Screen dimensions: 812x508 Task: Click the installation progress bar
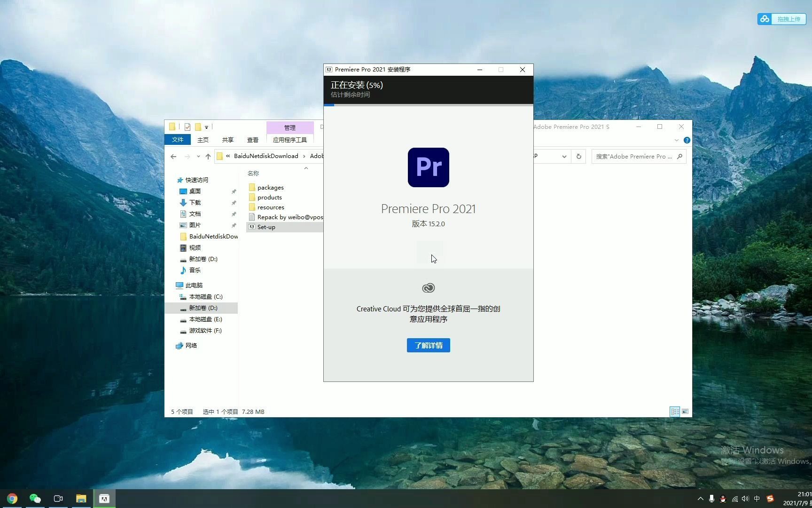[428, 105]
